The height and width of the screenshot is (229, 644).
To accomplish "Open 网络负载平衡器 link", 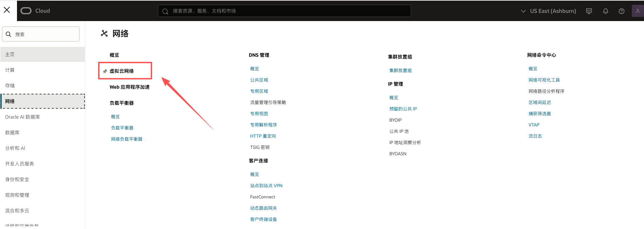I will 127,139.
